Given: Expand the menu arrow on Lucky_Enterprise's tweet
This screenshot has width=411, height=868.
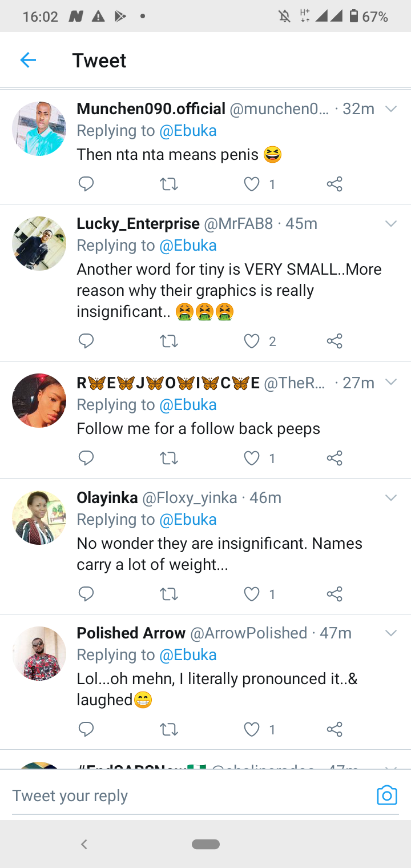Looking at the screenshot, I should click(x=391, y=224).
